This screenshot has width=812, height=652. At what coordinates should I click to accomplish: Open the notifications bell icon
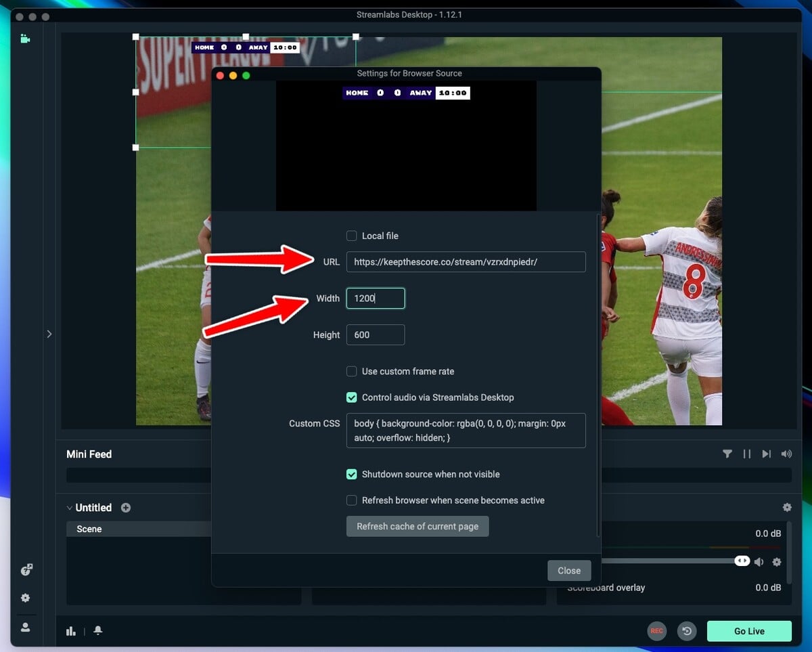pos(97,630)
